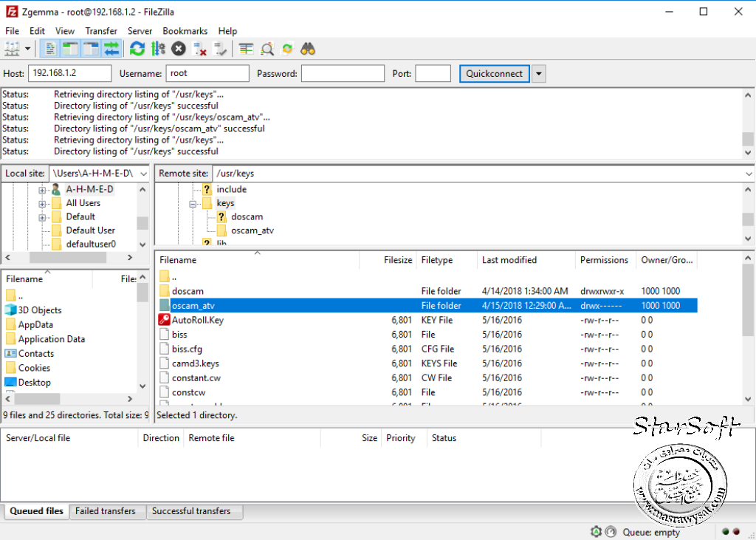
Task: Toggle processing of the transfer queue
Action: pos(158,49)
